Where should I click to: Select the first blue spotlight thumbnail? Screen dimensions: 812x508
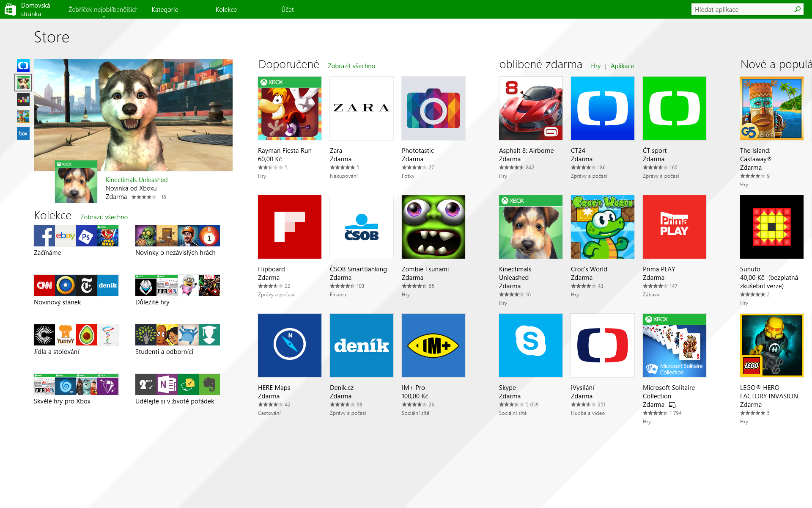tap(23, 66)
